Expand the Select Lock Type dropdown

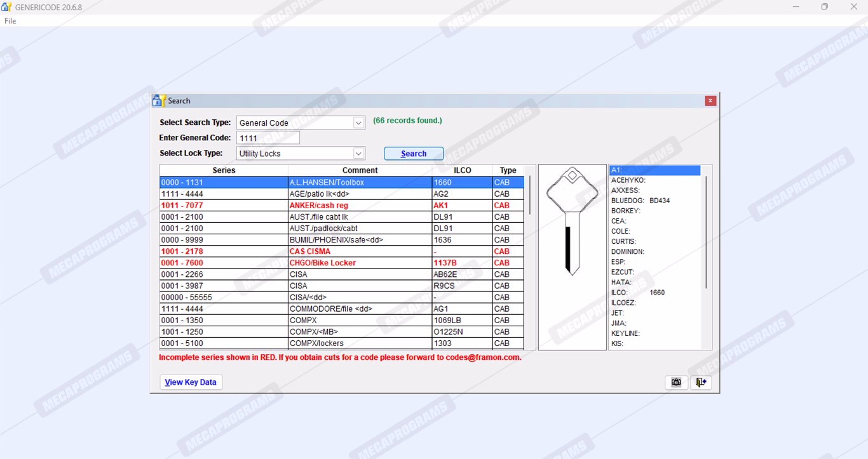tap(358, 154)
